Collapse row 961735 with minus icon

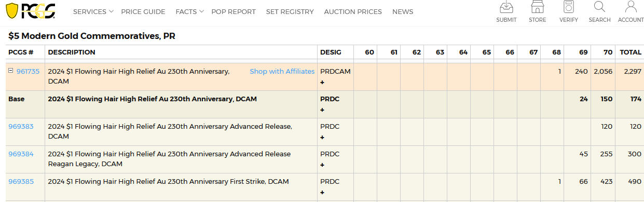click(x=10, y=71)
